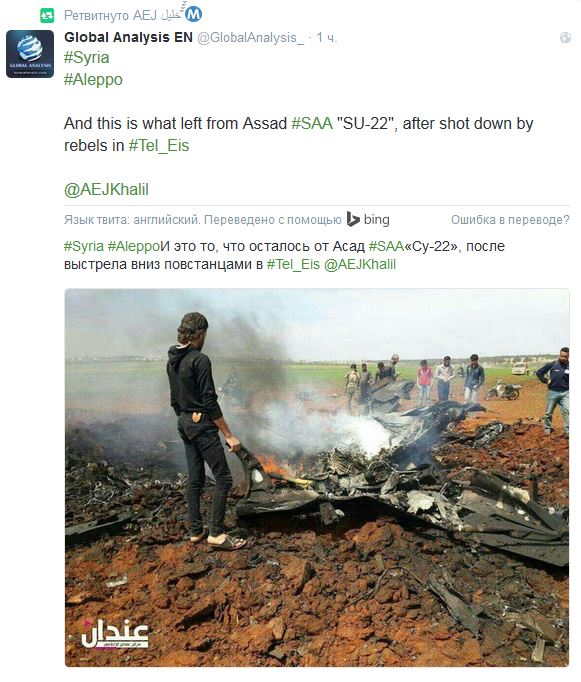Open the 1 ч. tweet timestamp

pyautogui.click(x=326, y=38)
